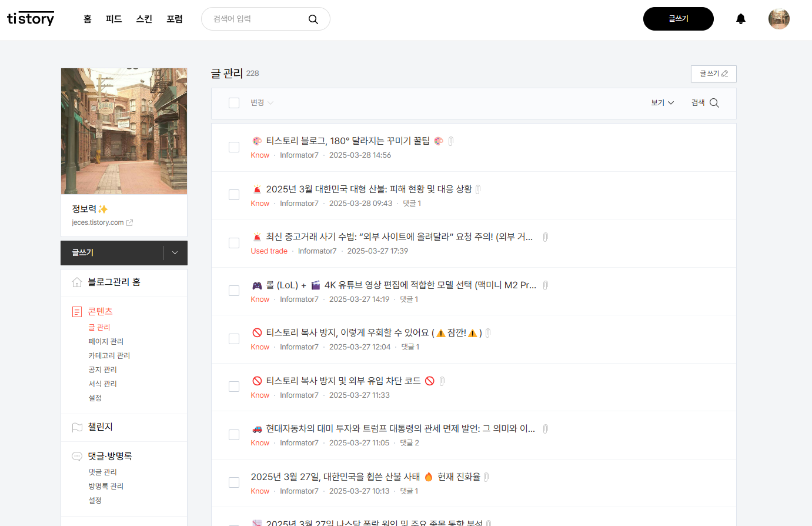Click the attachment clip on 외부 유입 차단 코드 post

[442, 381]
